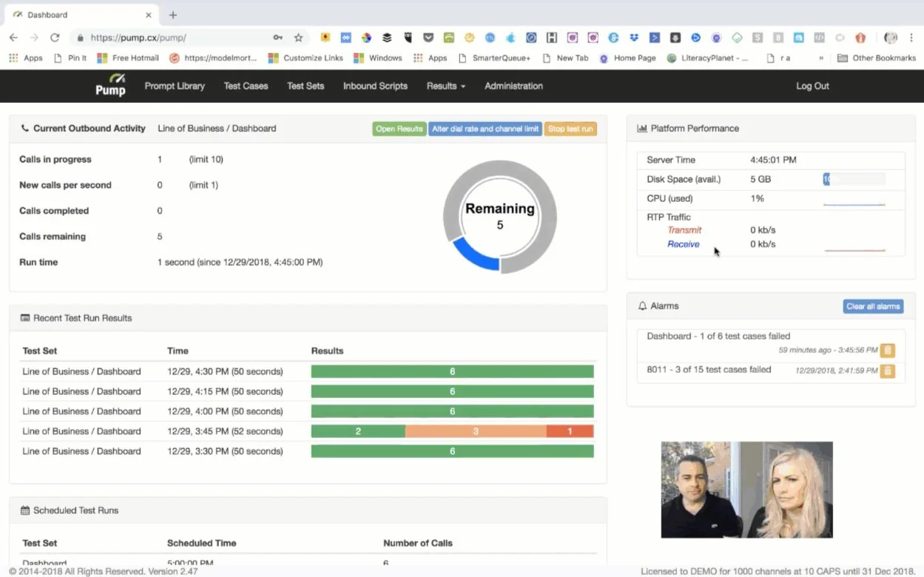Click the orange segment of the 3:45 PM result bar
Viewport: 924px width, 577px height.
[x=476, y=431]
